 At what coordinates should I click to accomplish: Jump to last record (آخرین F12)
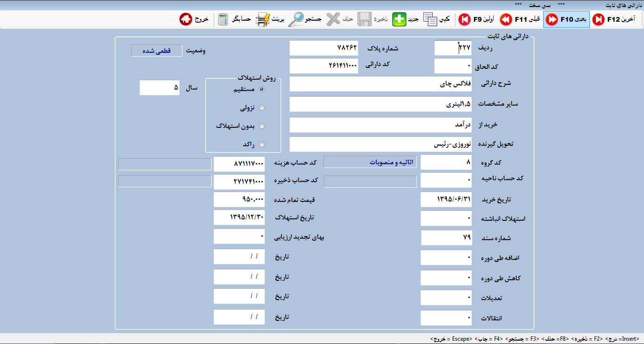pos(599,20)
